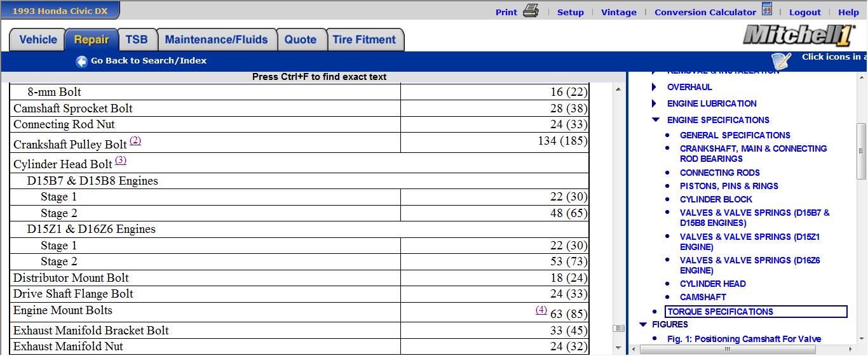Click index pane horizontal scroll right arrow
Screen dimensions: 868x356
(x=851, y=349)
